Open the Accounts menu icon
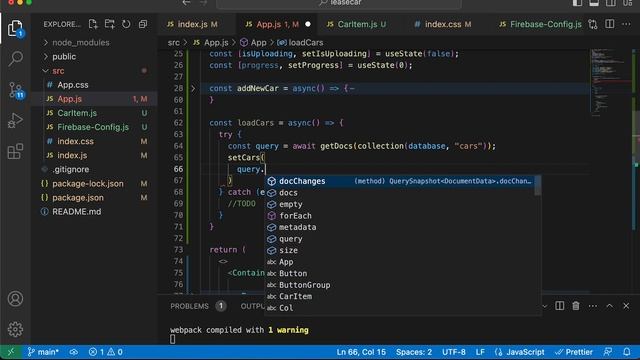The image size is (640, 360). pos(15,299)
